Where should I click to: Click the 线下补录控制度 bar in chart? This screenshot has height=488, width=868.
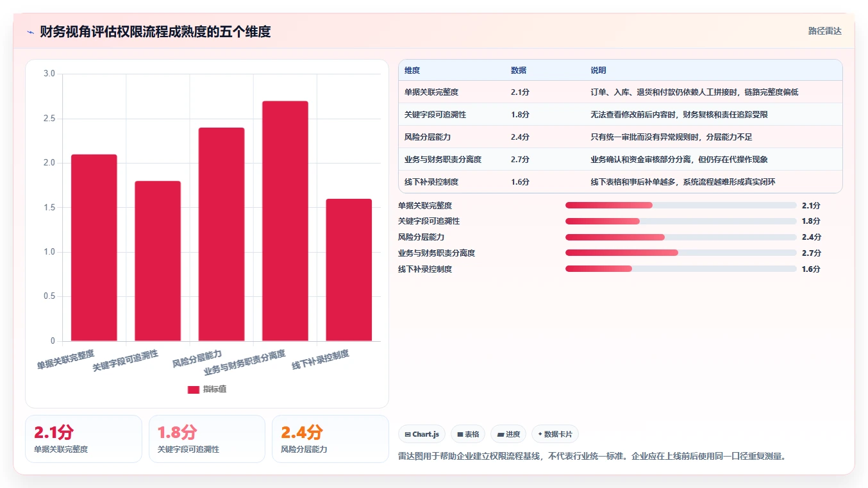pyautogui.click(x=349, y=270)
